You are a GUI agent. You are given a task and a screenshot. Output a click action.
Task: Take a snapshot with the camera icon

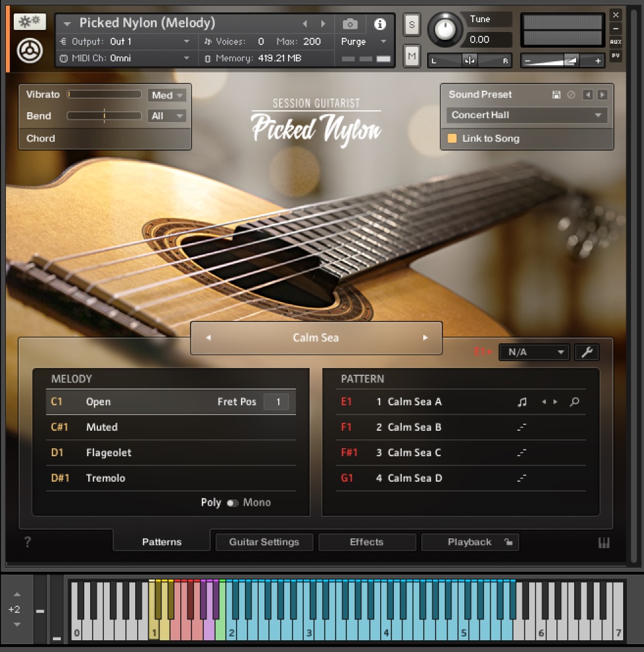pyautogui.click(x=350, y=24)
